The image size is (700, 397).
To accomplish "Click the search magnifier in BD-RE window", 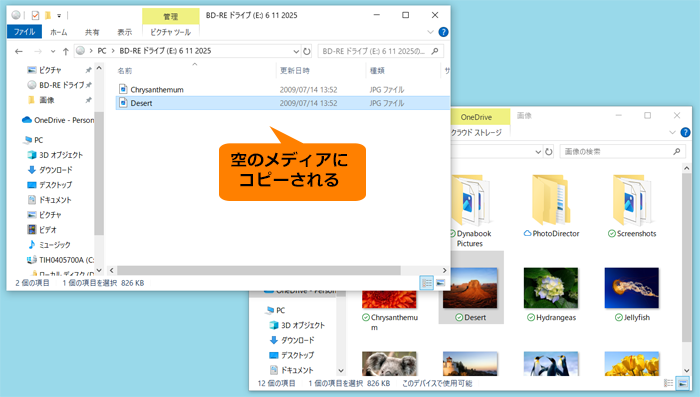I will (435, 51).
